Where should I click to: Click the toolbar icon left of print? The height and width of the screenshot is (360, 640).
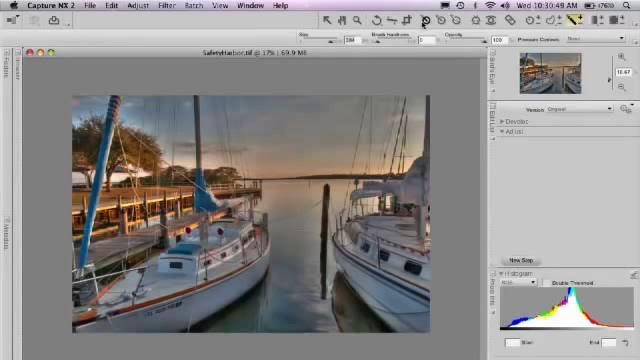point(13,20)
